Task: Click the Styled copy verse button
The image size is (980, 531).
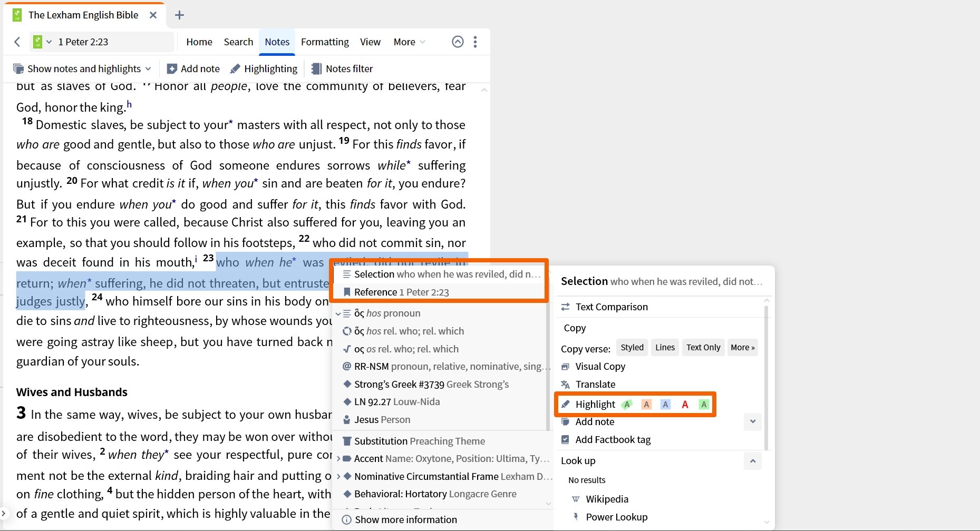Action: pyautogui.click(x=632, y=347)
